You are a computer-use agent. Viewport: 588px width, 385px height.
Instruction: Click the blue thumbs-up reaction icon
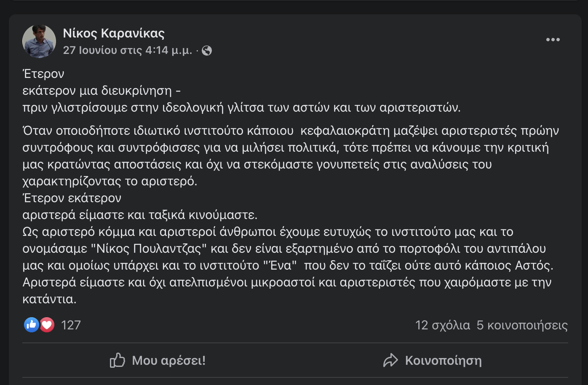point(32,325)
